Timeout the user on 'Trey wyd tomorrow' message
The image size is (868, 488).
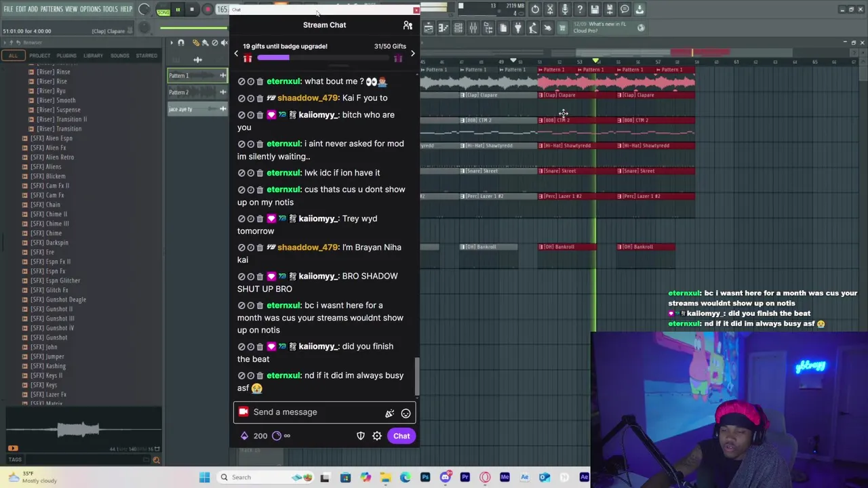250,219
